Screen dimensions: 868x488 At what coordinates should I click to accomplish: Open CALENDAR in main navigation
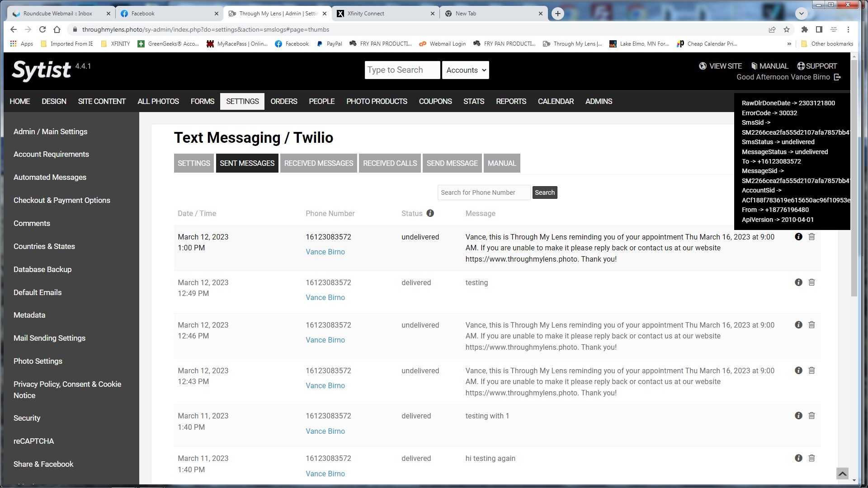click(556, 101)
